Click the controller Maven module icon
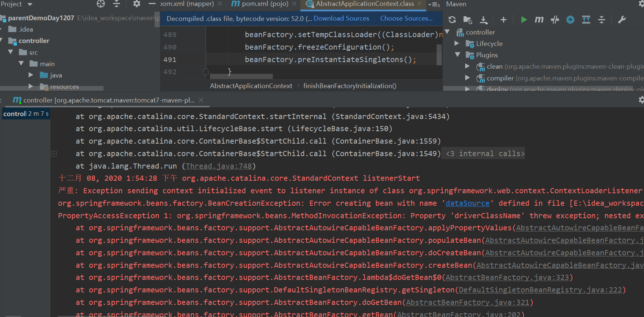 [x=460, y=33]
